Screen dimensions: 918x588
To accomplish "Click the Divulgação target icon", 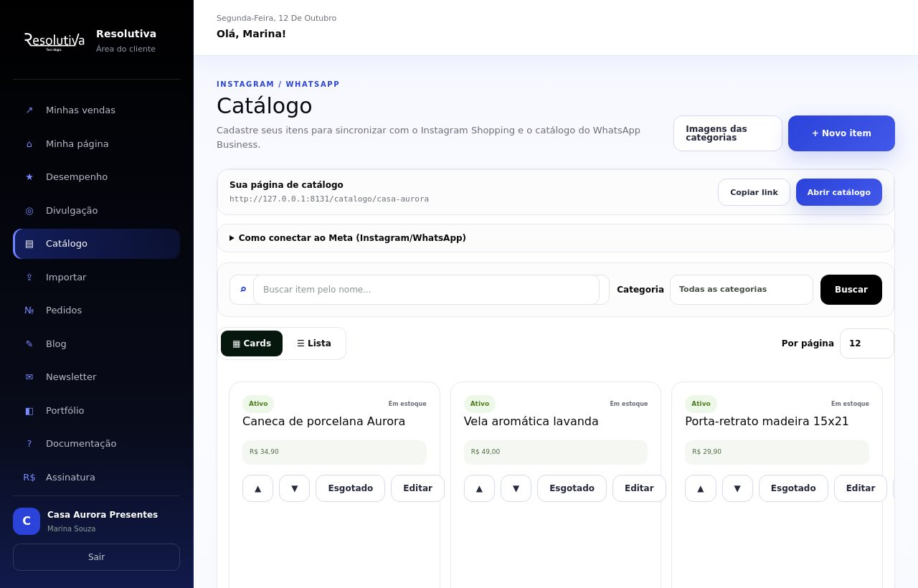I will pos(29,210).
